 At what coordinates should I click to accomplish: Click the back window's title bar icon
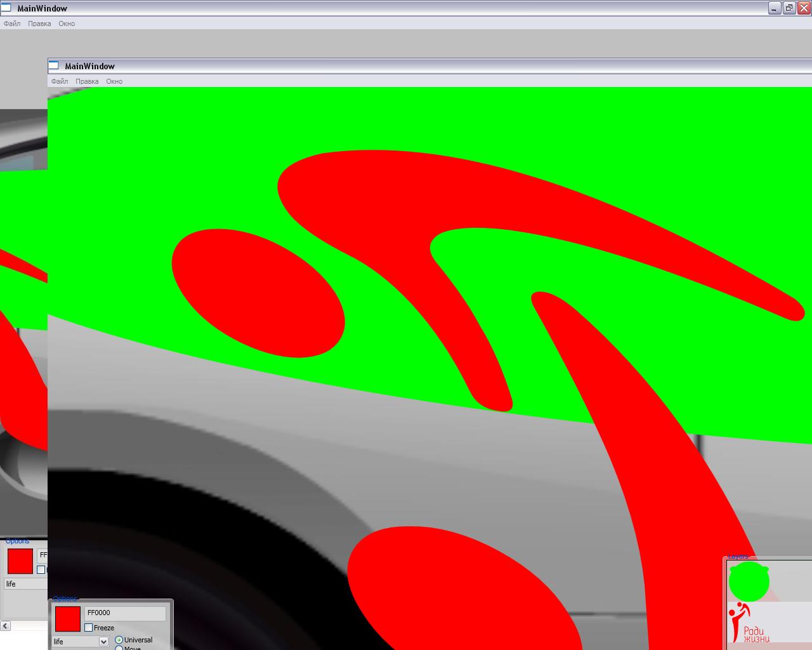[6, 8]
